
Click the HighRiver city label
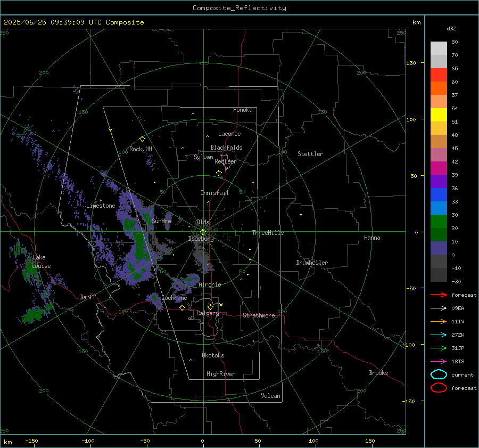coord(221,374)
